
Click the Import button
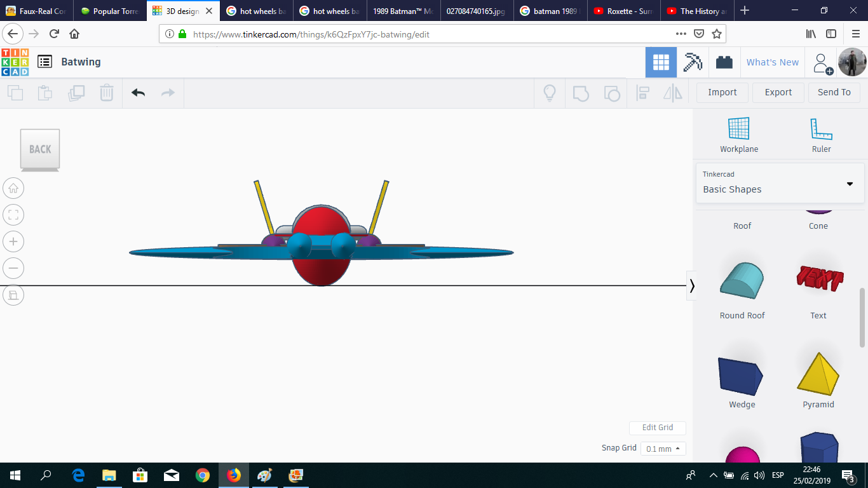722,92
